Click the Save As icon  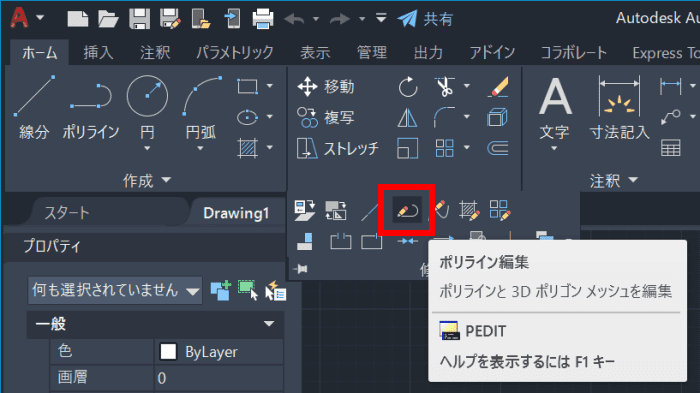point(170,19)
